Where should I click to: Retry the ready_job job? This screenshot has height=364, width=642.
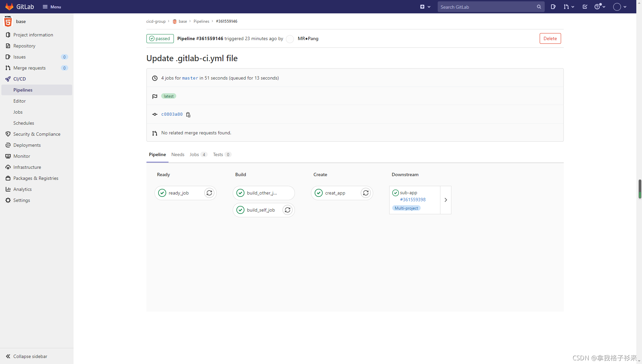tap(209, 193)
